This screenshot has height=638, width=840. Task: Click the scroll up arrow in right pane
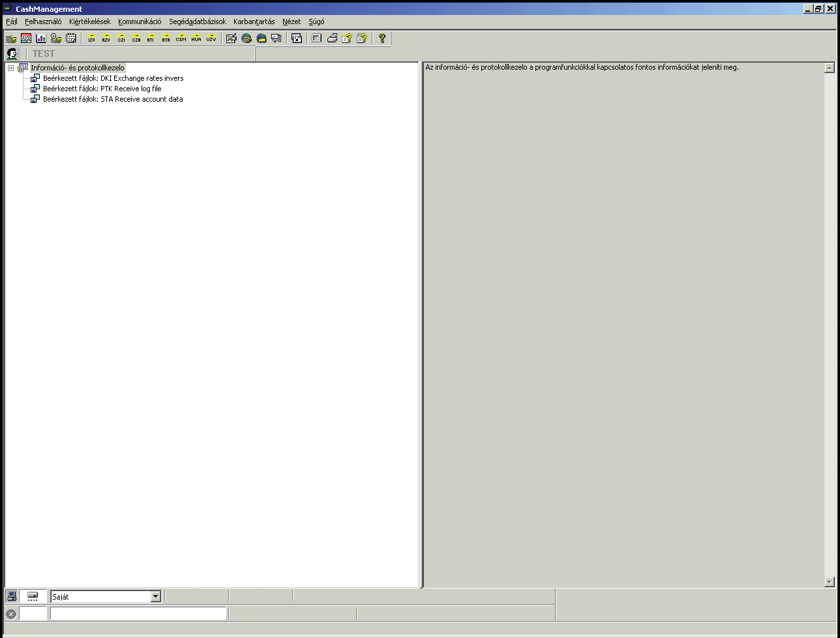point(830,68)
